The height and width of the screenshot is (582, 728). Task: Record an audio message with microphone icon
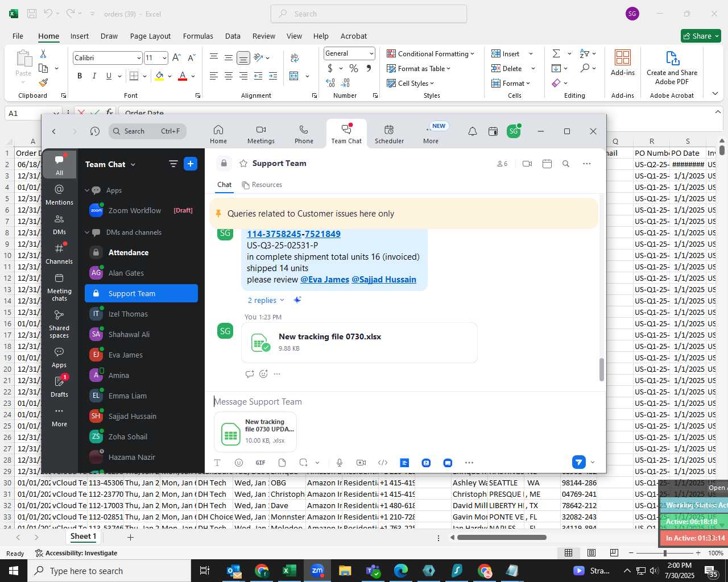pos(340,463)
